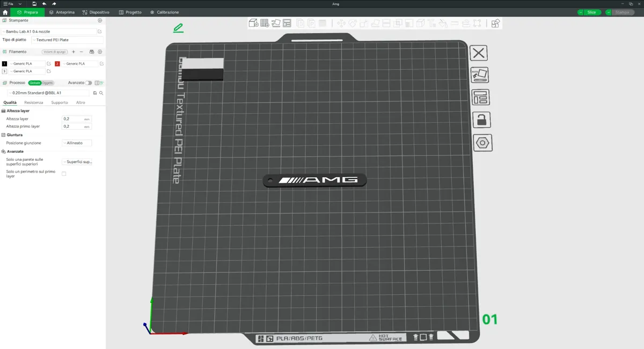Save the process preset disk icon
This screenshot has height=349, width=644.
[95, 93]
